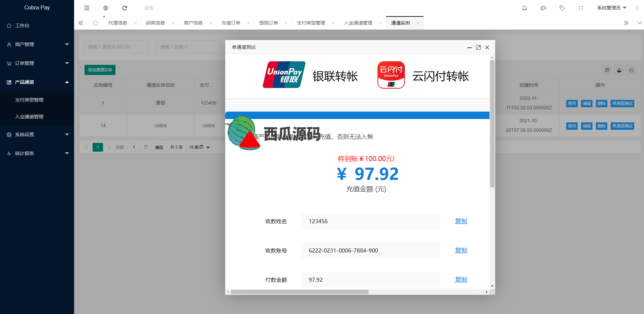
Task: Go to home tab icon
Action: point(95,23)
